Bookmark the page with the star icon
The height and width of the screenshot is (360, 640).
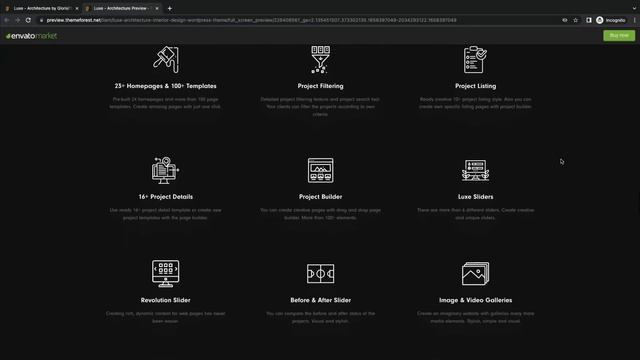click(x=576, y=20)
